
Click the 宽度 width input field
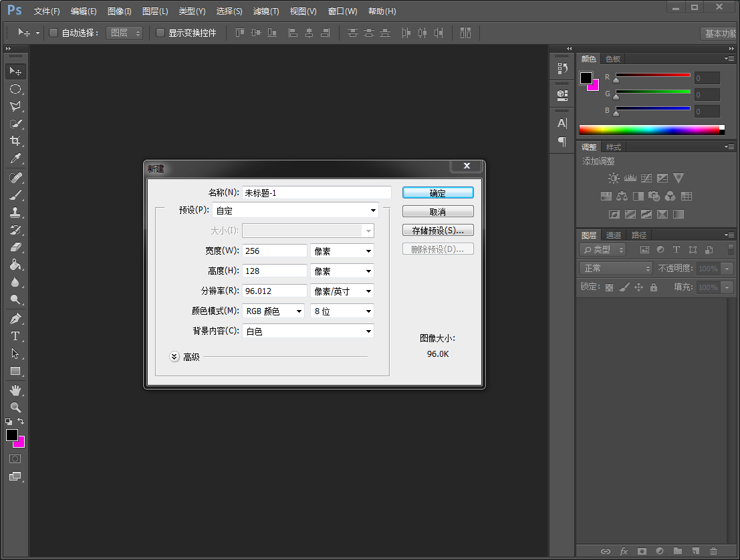(274, 251)
